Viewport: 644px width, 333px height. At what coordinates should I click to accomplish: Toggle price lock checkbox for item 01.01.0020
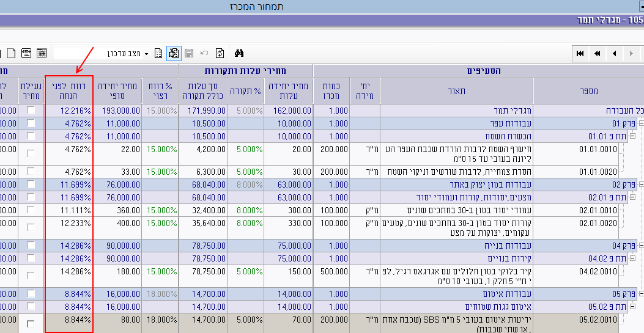tap(31, 172)
